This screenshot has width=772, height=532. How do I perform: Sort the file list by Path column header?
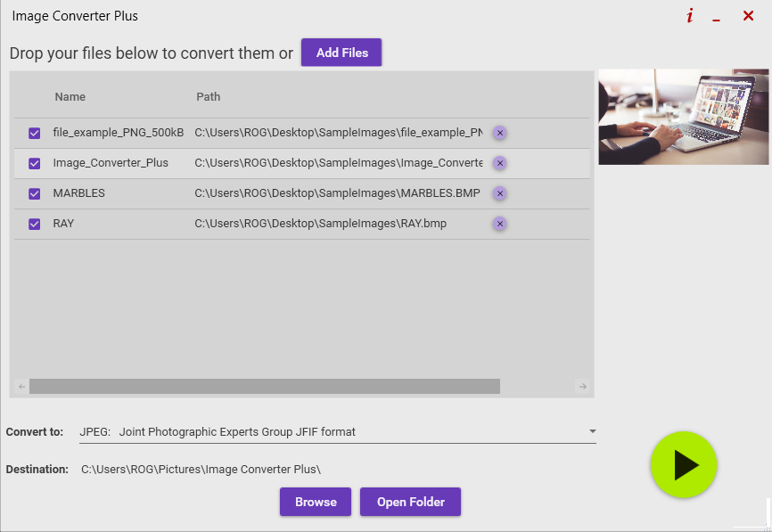click(209, 97)
